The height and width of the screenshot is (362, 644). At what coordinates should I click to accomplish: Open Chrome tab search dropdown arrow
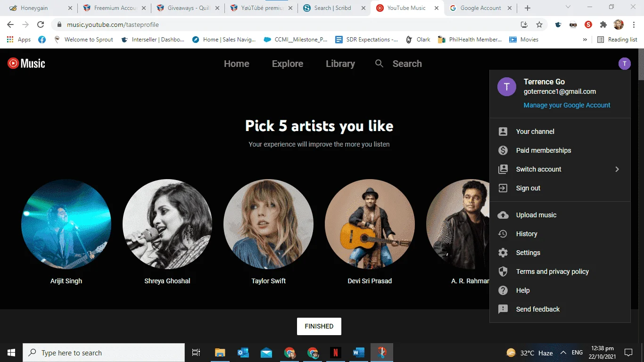[568, 8]
